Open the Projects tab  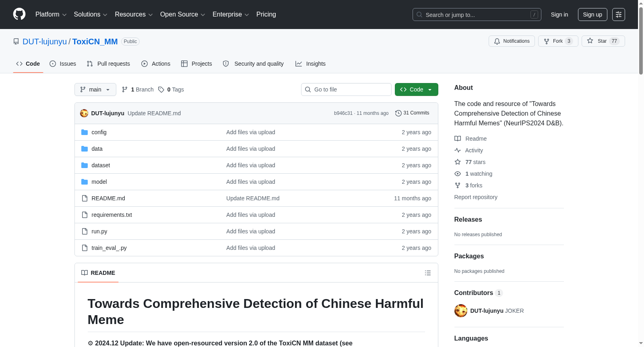(x=196, y=64)
